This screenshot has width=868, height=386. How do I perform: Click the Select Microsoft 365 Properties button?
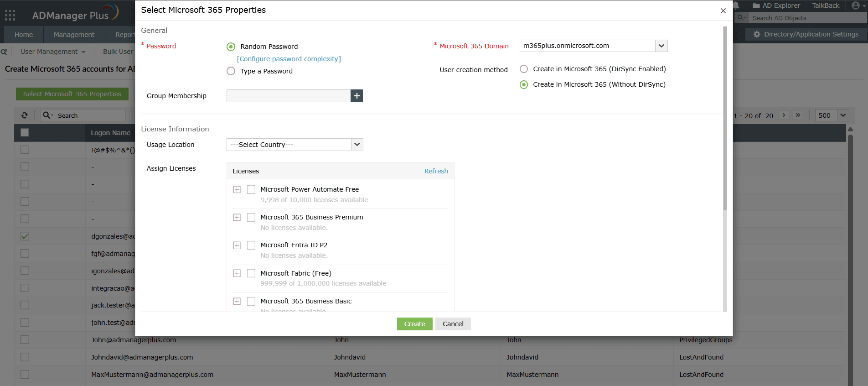(72, 94)
